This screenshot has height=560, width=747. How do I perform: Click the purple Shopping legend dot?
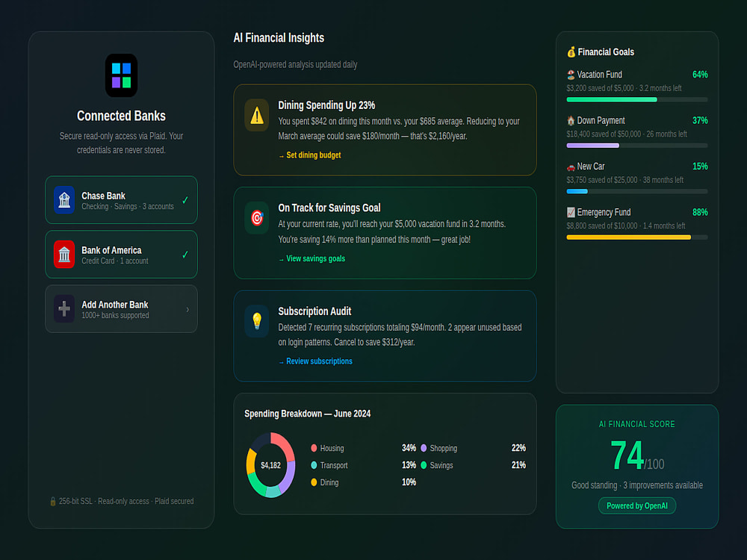tap(424, 448)
